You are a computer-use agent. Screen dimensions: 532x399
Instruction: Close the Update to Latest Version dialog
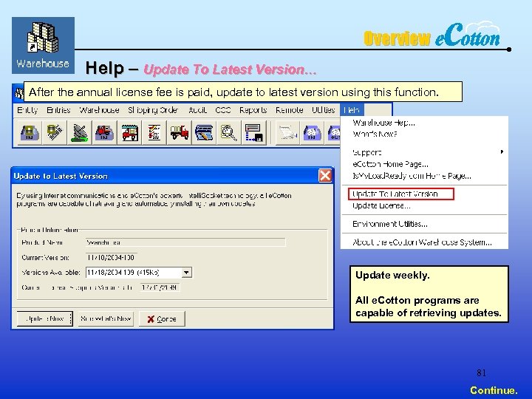[325, 176]
